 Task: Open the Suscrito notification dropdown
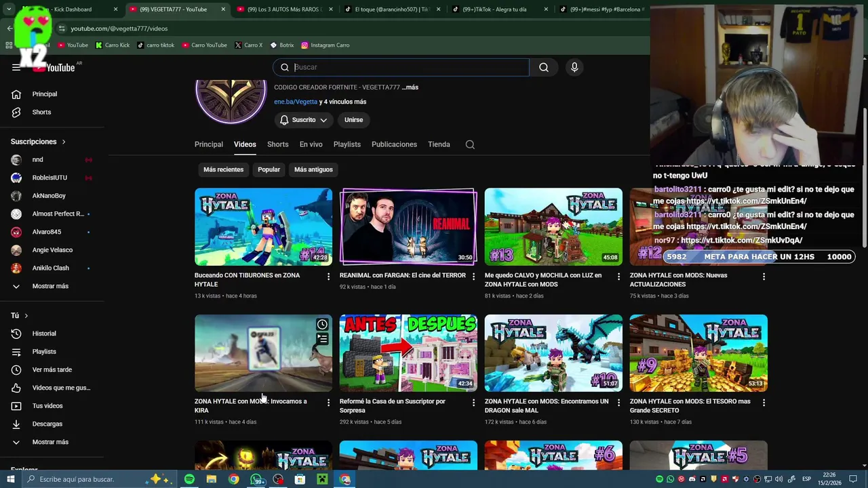[x=304, y=120]
